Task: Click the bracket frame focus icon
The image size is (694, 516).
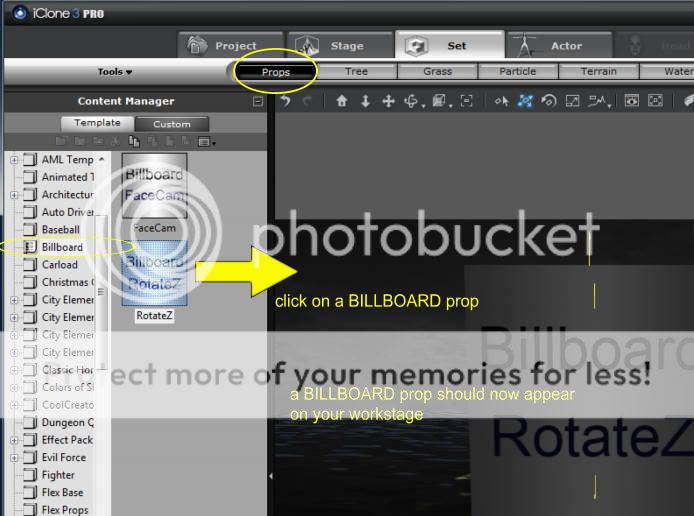Action: [467, 101]
